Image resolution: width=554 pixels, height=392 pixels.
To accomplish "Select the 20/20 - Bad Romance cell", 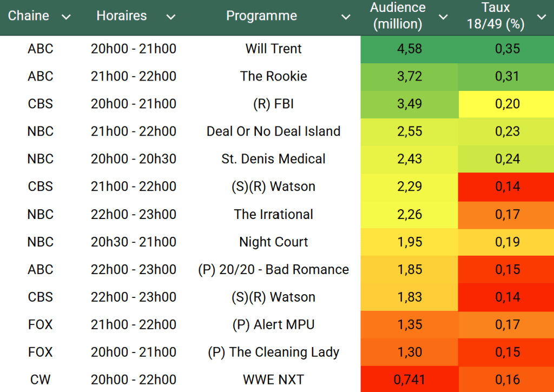I will coord(273,269).
